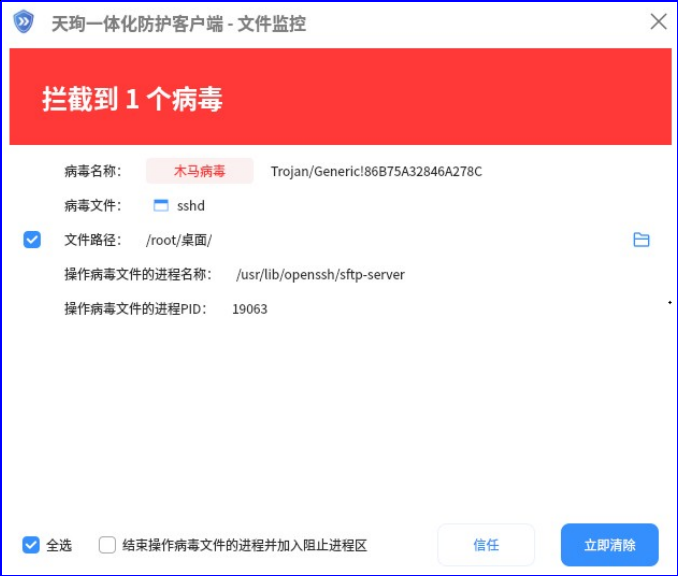Click the process PID value 19063
This screenshot has width=678, height=576.
(x=250, y=309)
